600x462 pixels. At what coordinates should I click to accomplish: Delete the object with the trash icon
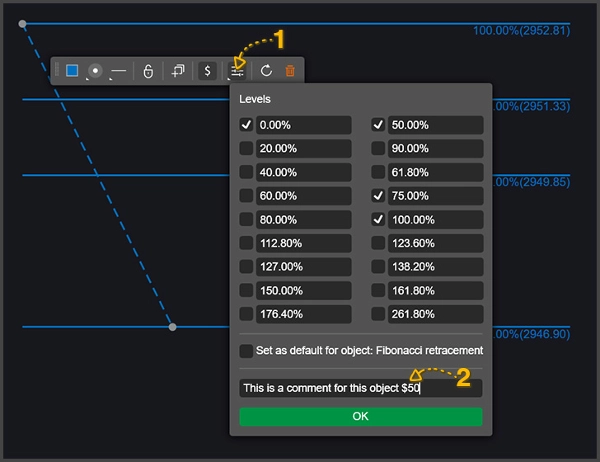(290, 71)
